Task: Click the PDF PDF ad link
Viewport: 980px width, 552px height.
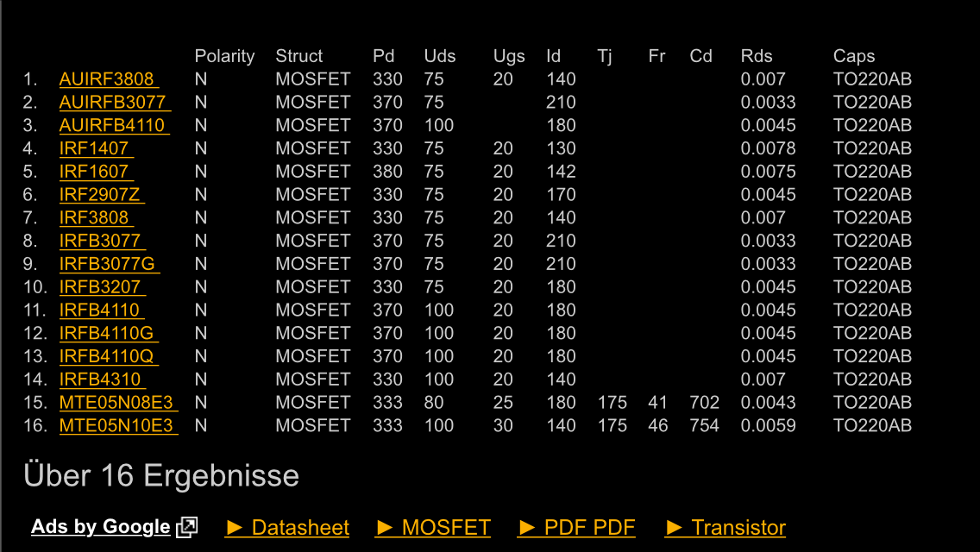Action: 577,528
